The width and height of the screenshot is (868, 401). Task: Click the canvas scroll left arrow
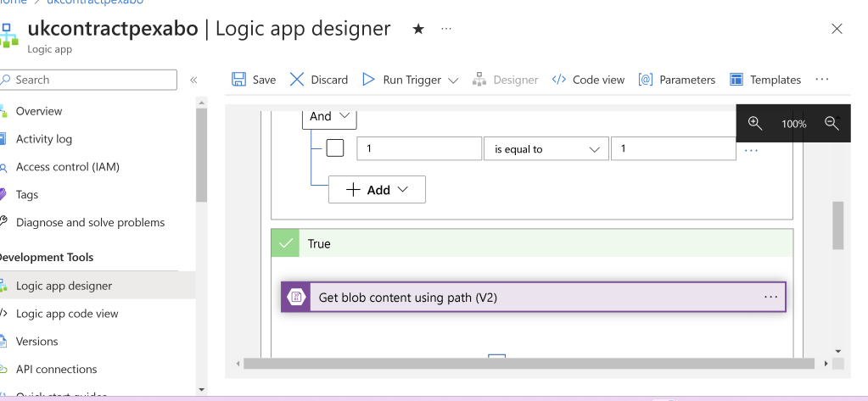coord(238,364)
